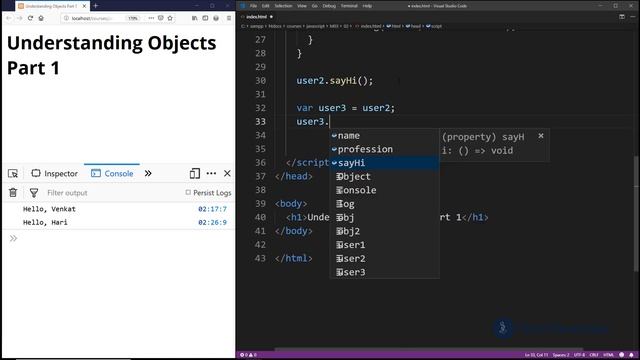Close the sayHi property details popup
The height and width of the screenshot is (360, 640).
541,136
